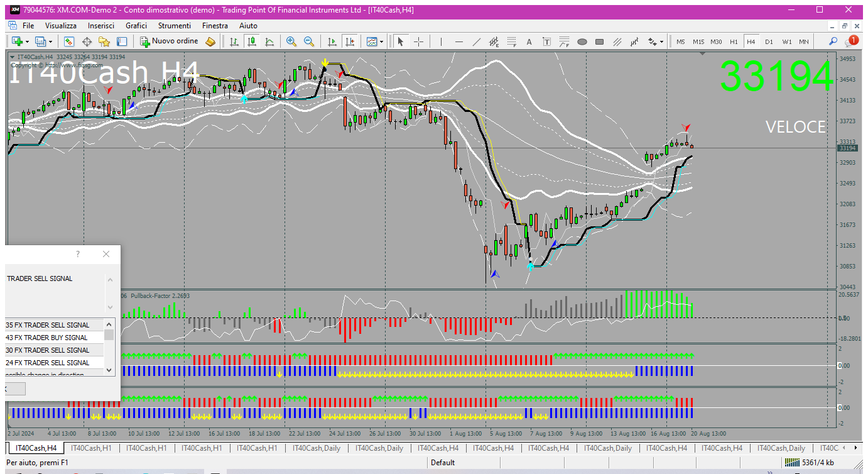Open the chat notifications bubble icon
The height and width of the screenshot is (474, 868).
click(851, 41)
